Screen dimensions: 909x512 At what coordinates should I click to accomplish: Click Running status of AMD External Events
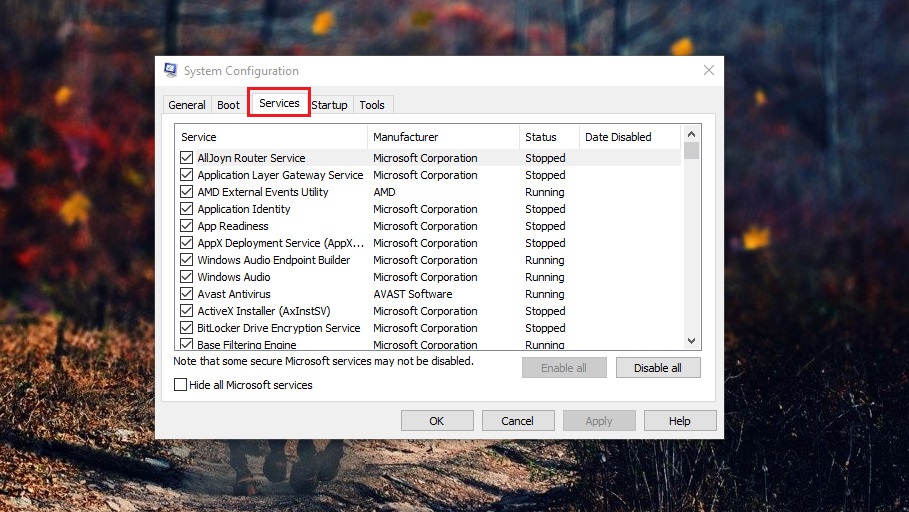coord(544,192)
